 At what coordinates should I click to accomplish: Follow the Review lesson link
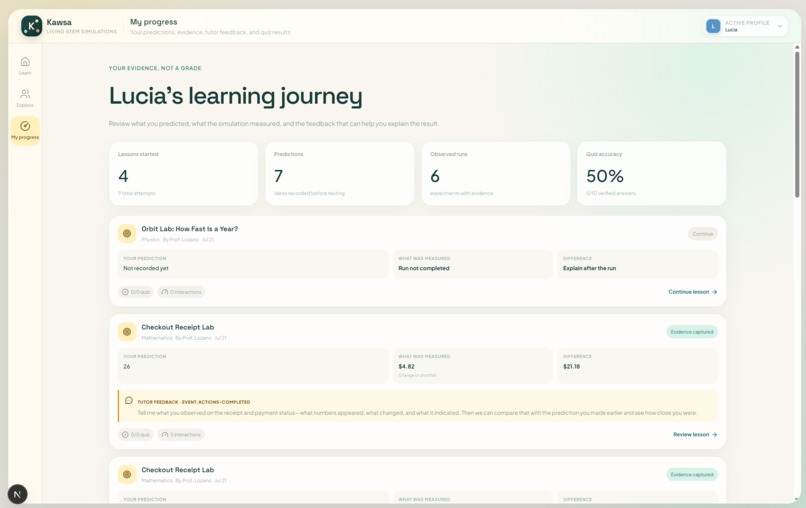point(695,434)
